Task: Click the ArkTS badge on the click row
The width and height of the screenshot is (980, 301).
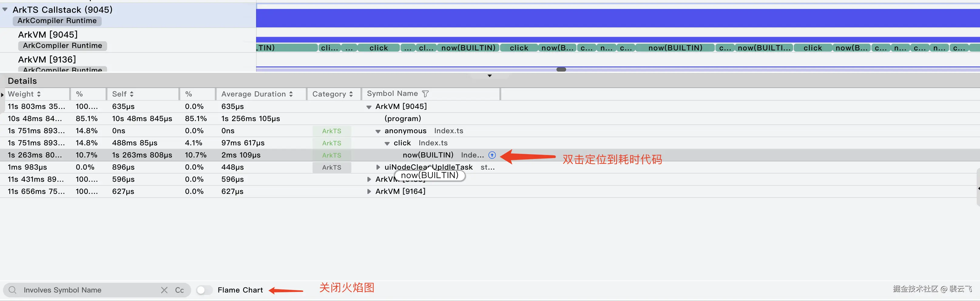Action: click(x=332, y=143)
